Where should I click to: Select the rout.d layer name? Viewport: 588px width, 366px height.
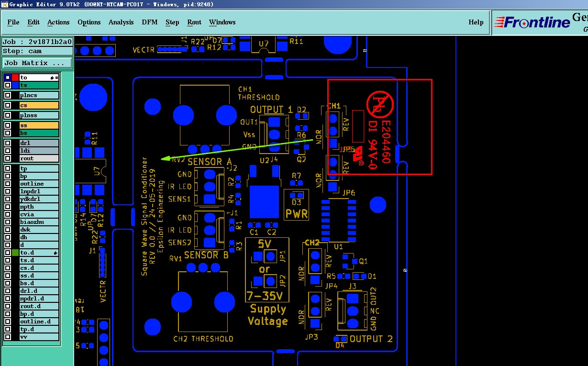[x=39, y=306]
